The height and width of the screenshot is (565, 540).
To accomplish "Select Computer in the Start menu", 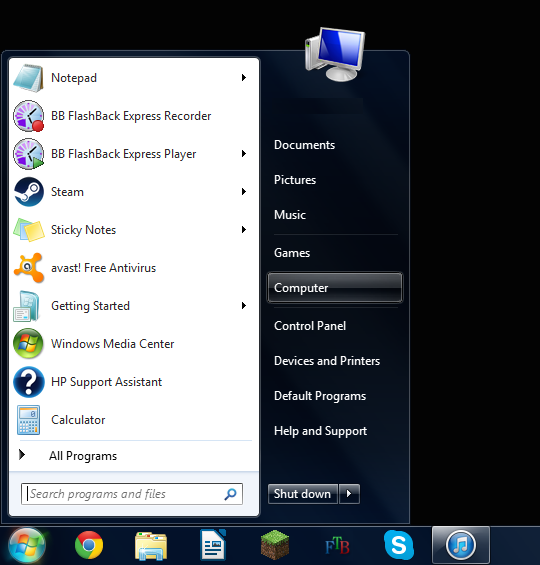I will click(335, 288).
